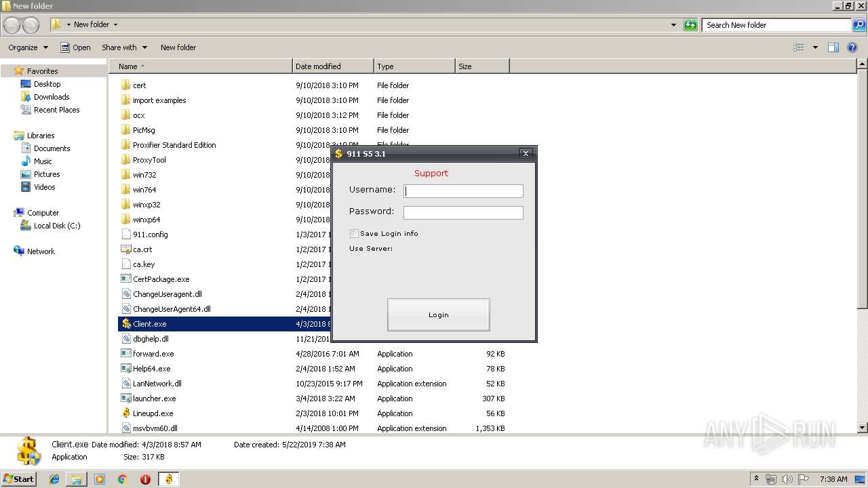Viewport: 868px width, 488px height.
Task: Select Videos under Libraries
Action: click(45, 187)
